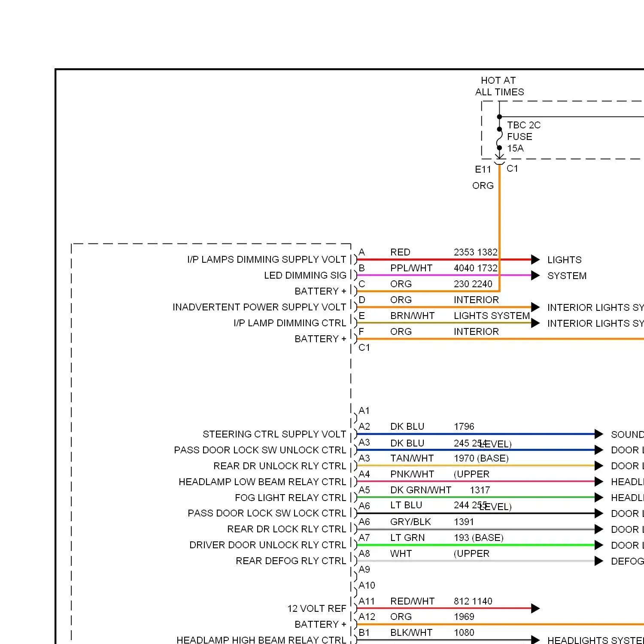644x644 pixels.
Task: Click circuit number '2353 1382'
Action: coord(476,252)
